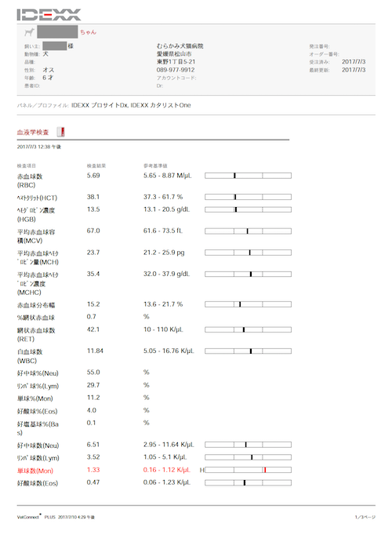
Task: Click the page indicator 1/3ページ
Action: [x=365, y=517]
